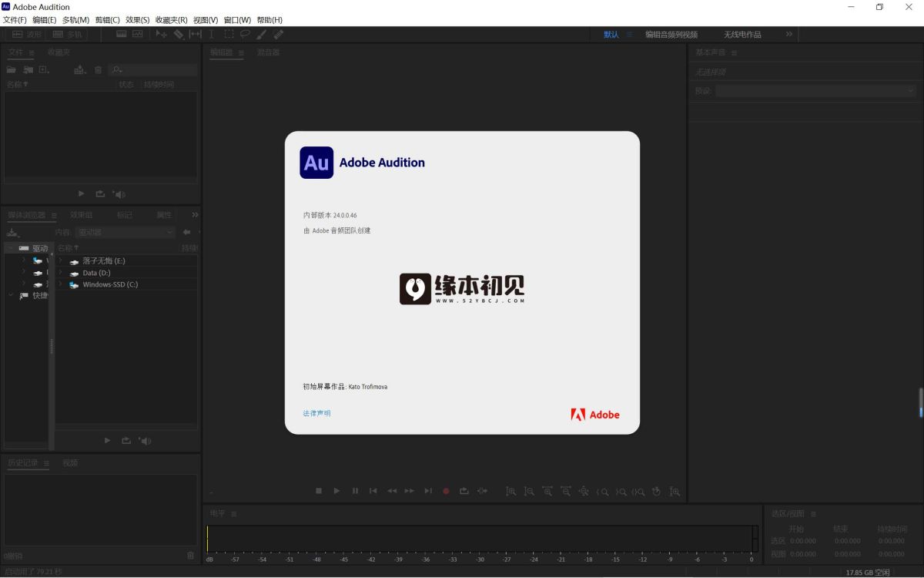The height and width of the screenshot is (578, 924).
Task: Move playhead to next marker button
Action: [428, 491]
